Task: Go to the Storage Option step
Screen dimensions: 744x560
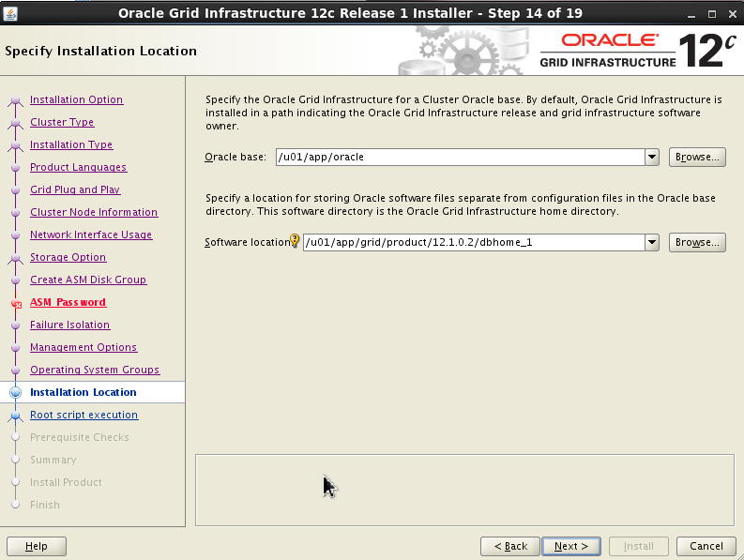Action: point(68,257)
